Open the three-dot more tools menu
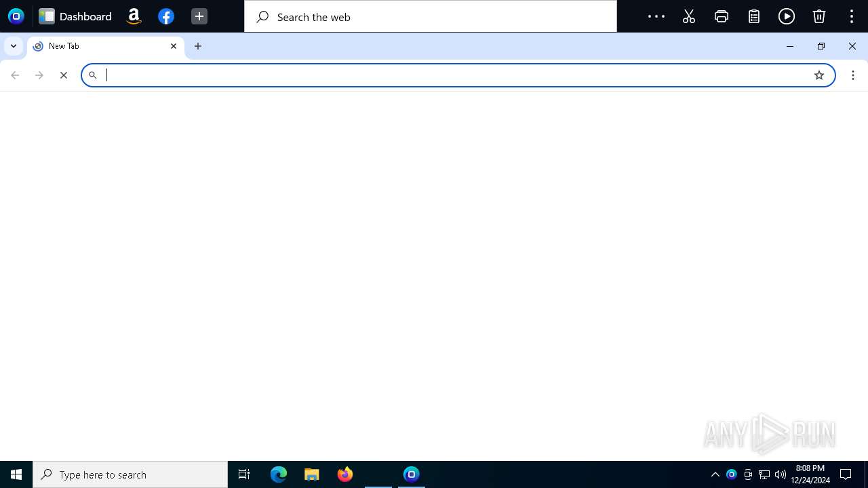Screen dimensions: 868x488 [x=656, y=16]
